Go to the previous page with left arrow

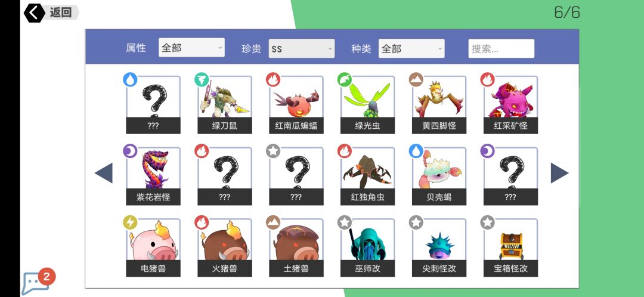click(104, 173)
